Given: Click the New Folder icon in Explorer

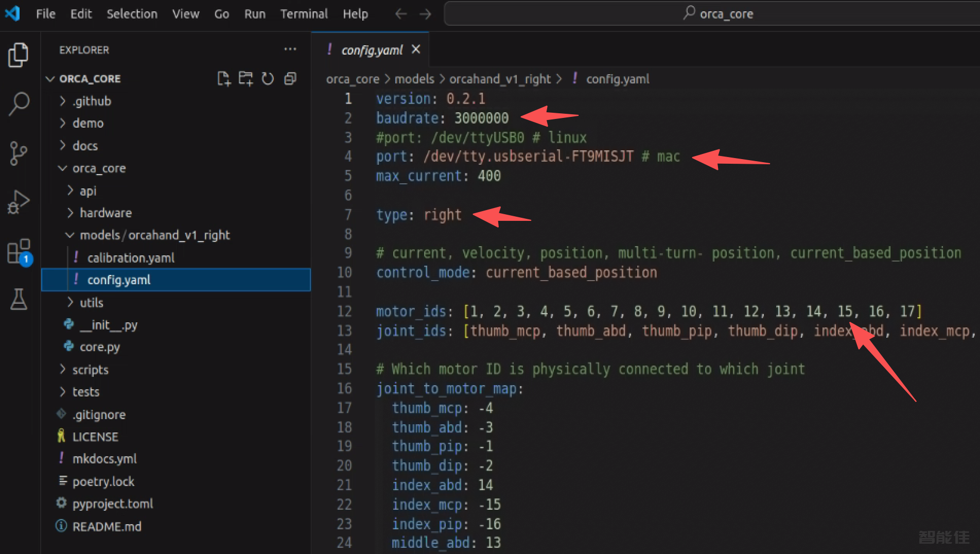Looking at the screenshot, I should (246, 79).
